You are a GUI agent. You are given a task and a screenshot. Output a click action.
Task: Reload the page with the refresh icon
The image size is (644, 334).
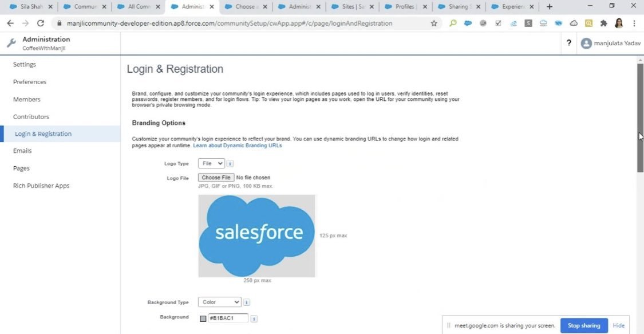pos(40,23)
